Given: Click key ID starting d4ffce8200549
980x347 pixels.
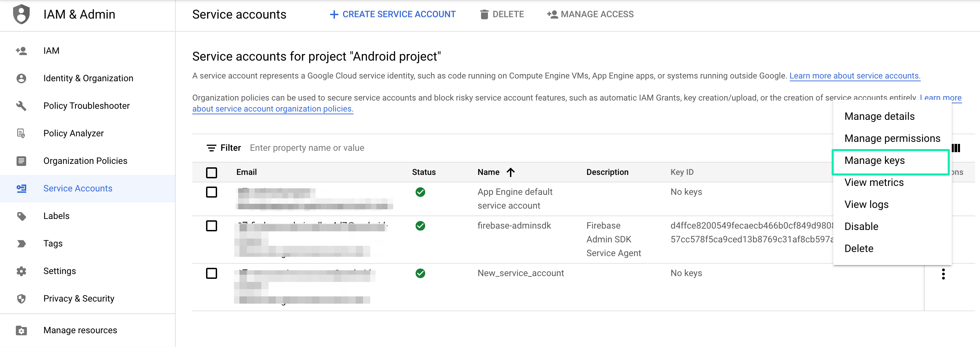Looking at the screenshot, I should pyautogui.click(x=751, y=226).
